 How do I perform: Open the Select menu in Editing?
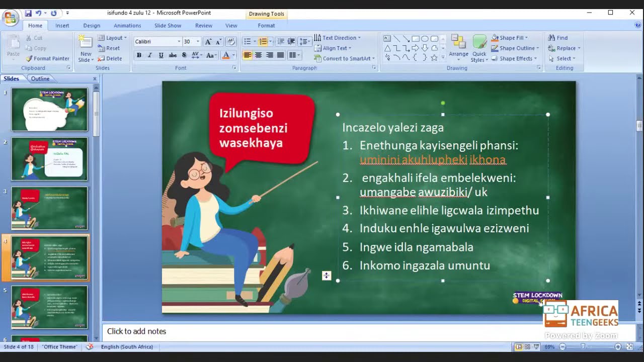562,58
